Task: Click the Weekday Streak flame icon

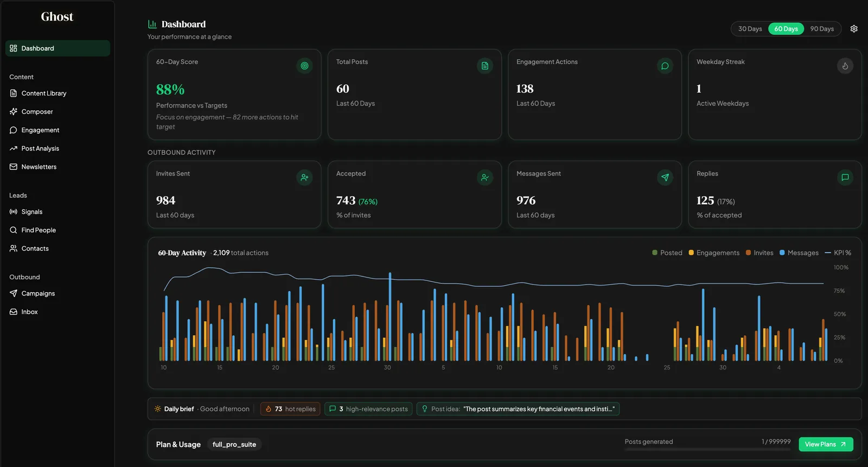Action: click(845, 66)
